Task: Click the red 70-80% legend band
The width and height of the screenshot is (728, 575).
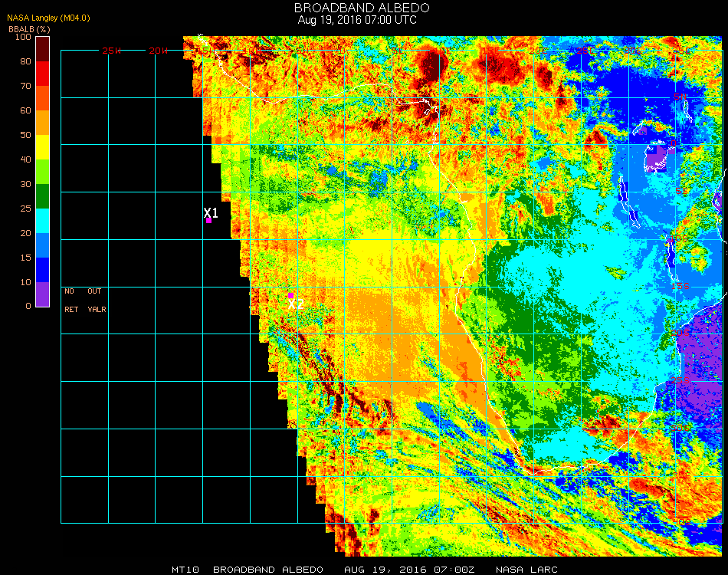Action: click(x=43, y=73)
